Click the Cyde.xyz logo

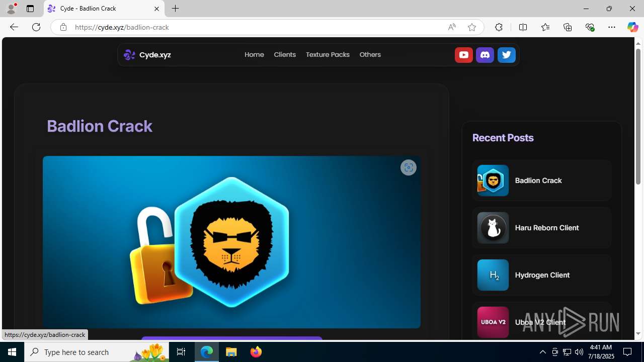click(129, 54)
